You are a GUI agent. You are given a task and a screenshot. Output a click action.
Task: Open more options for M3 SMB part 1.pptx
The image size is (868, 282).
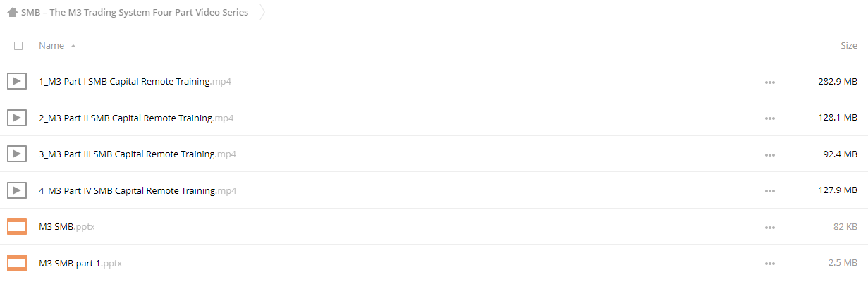point(769,264)
